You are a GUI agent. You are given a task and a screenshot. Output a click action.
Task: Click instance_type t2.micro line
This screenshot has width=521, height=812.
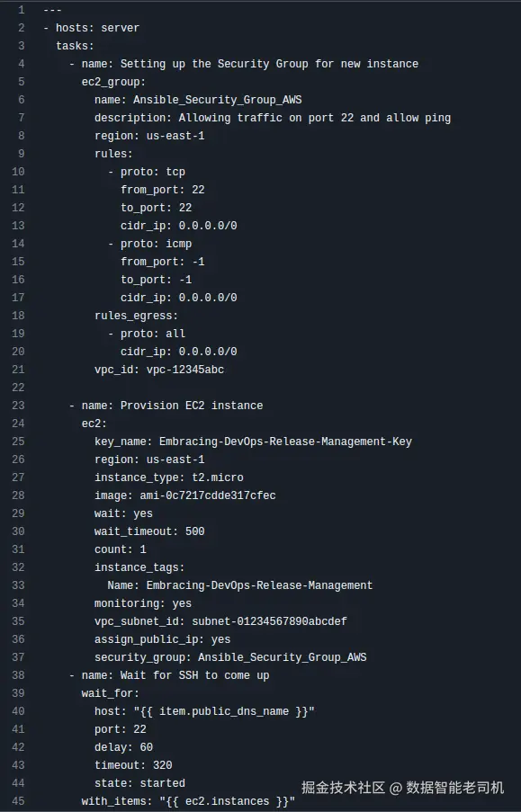(169, 477)
